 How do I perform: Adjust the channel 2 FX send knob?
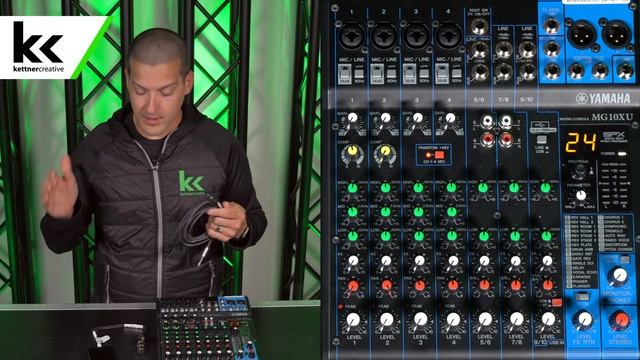point(386,261)
